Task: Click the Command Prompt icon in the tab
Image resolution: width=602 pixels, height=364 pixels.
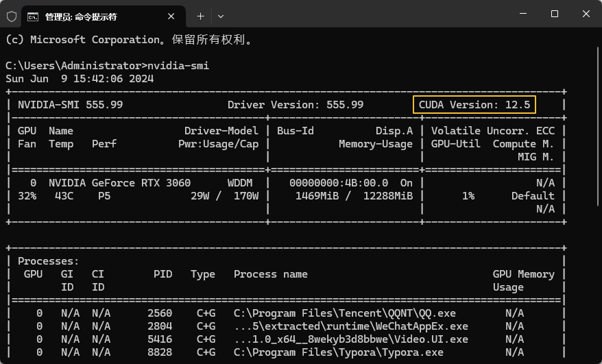Action: (x=32, y=16)
